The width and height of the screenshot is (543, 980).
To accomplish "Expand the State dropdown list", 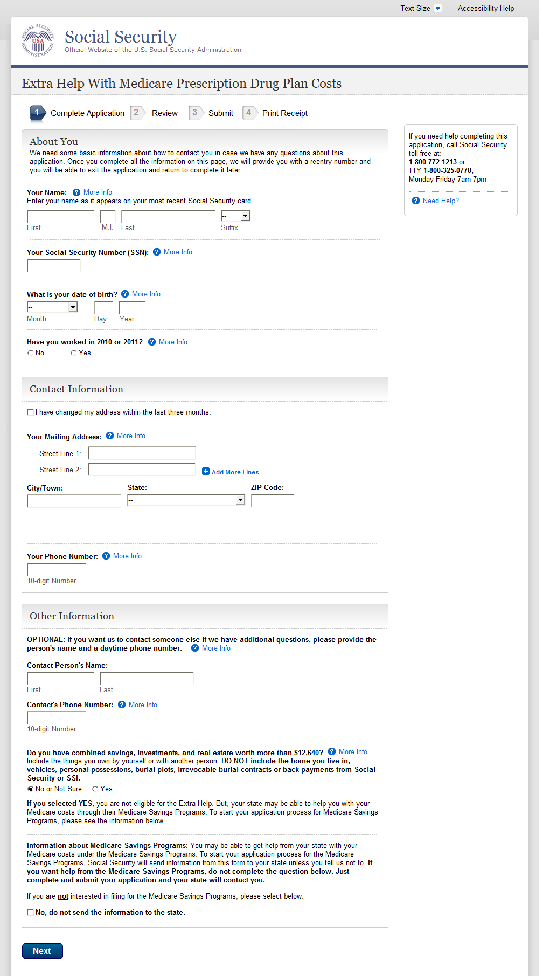I will [x=240, y=501].
